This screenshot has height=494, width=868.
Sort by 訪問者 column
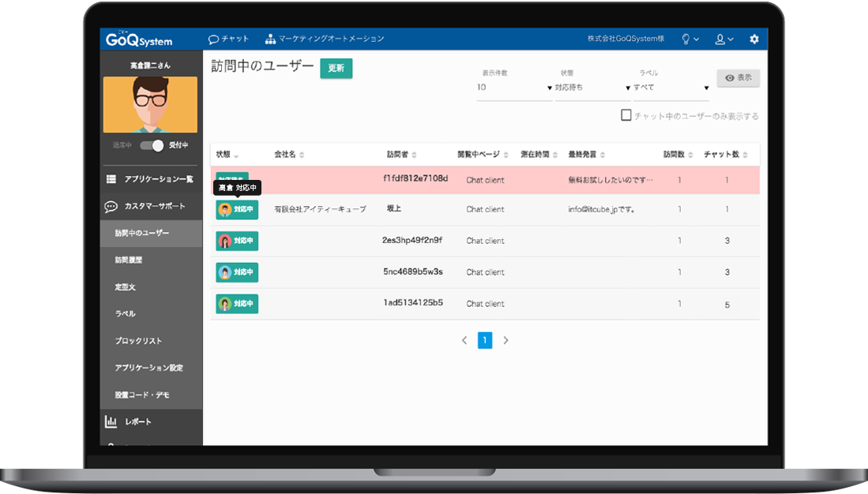(402, 155)
